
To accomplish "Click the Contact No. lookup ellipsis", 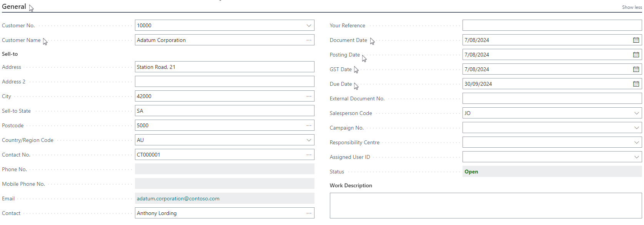I will click(309, 155).
